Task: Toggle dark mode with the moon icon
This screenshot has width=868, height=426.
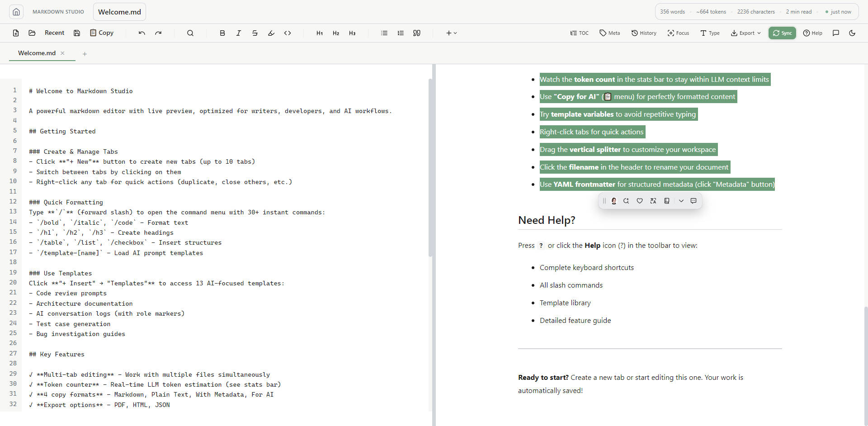Action: pyautogui.click(x=852, y=33)
